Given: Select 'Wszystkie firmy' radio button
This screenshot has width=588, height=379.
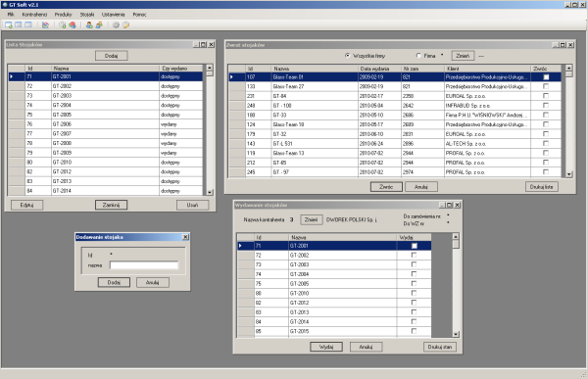Looking at the screenshot, I should coord(347,56).
